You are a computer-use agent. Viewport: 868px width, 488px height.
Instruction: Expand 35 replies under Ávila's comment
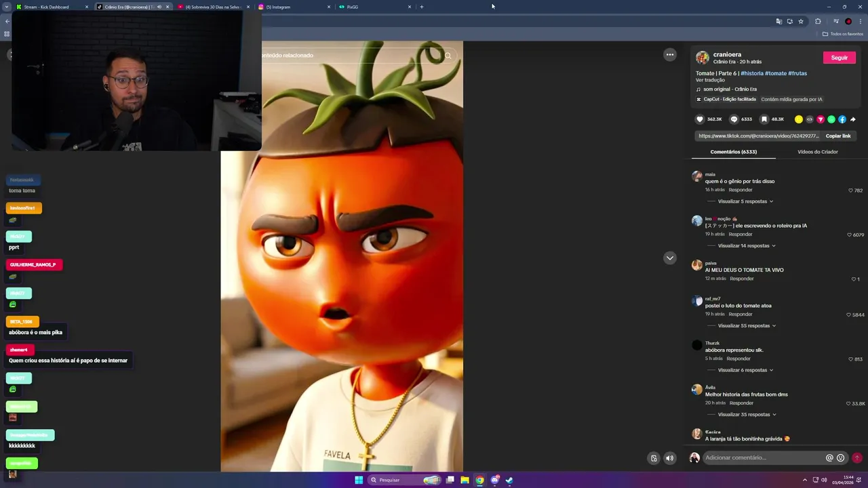pos(747,414)
